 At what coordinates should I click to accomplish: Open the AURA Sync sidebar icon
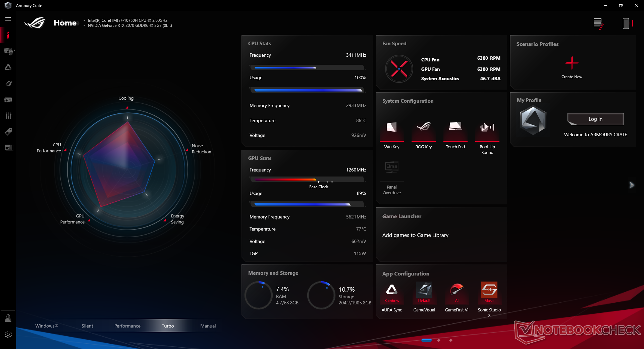8,67
